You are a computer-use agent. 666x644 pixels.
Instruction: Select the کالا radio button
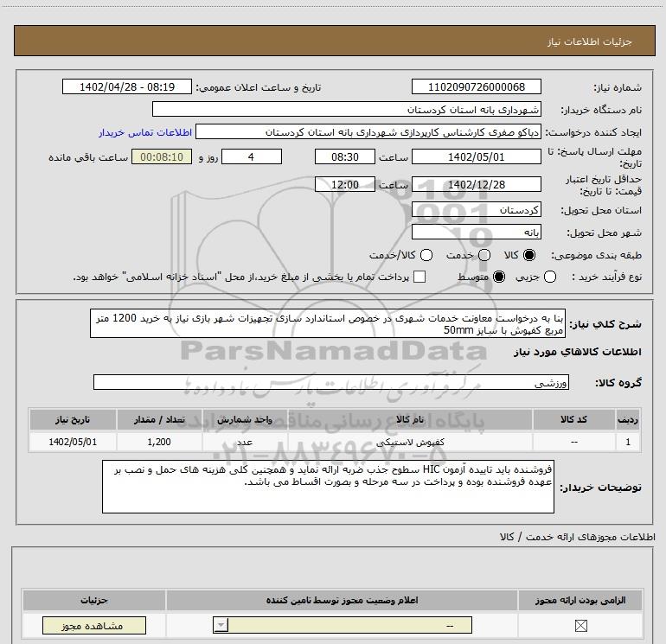[529, 255]
